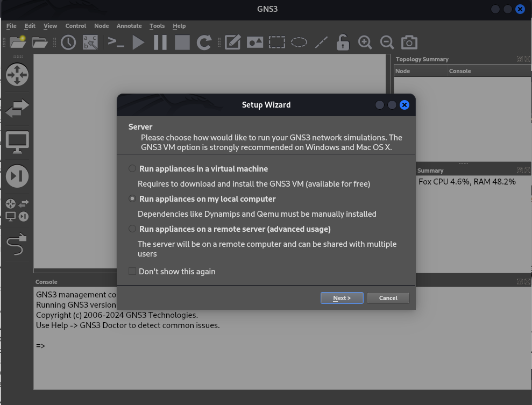This screenshot has height=405, width=532.
Task: Click the Zoom in magnifier icon
Action: tap(365, 42)
